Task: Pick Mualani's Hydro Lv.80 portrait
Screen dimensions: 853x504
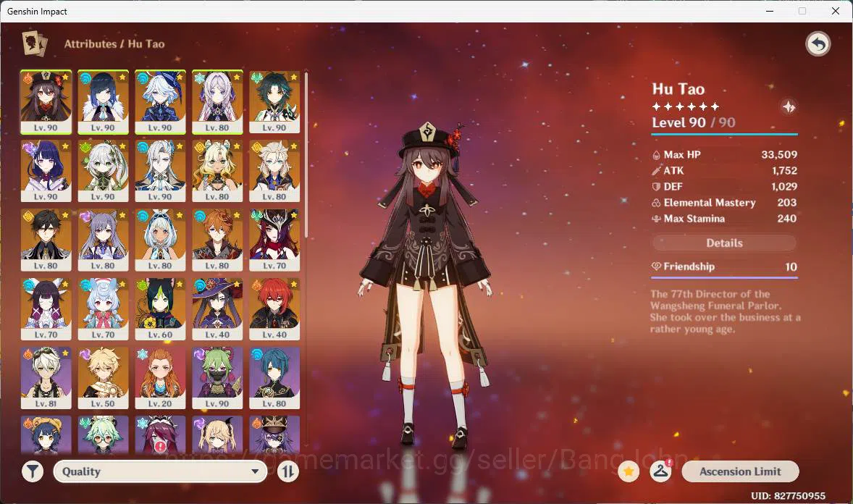Action: (160, 240)
